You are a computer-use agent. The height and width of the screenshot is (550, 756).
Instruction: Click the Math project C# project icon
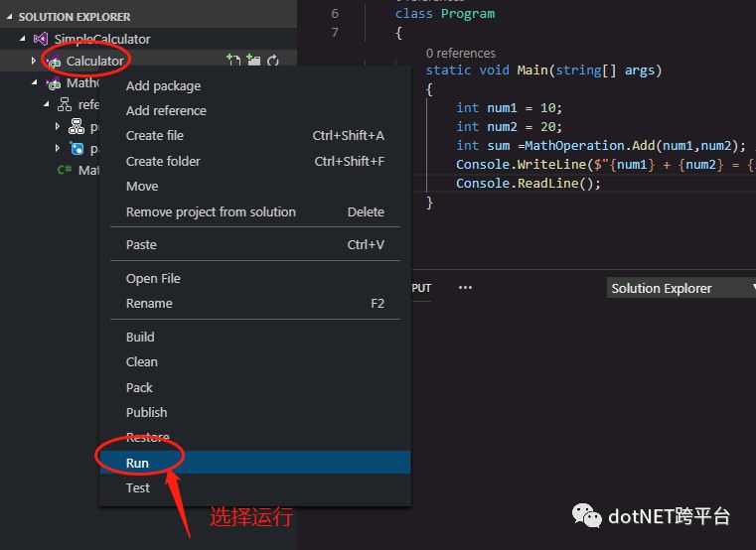[x=53, y=83]
